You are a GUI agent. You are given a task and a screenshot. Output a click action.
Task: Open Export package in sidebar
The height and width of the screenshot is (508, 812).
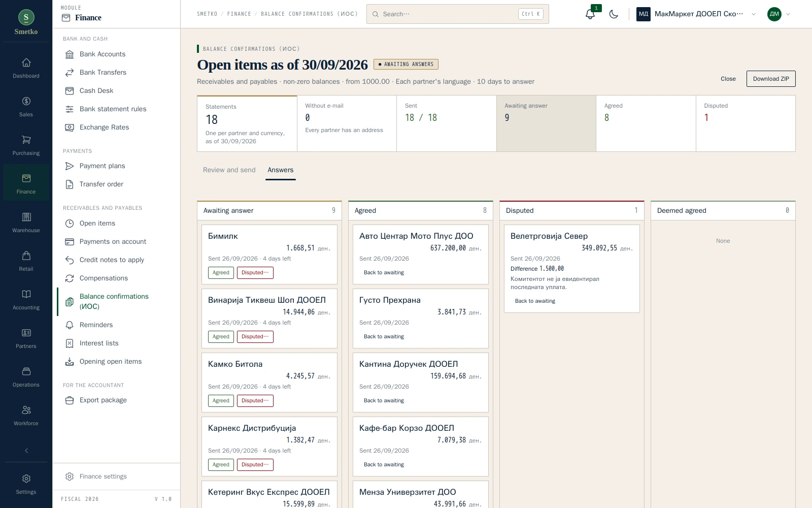(x=116, y=400)
